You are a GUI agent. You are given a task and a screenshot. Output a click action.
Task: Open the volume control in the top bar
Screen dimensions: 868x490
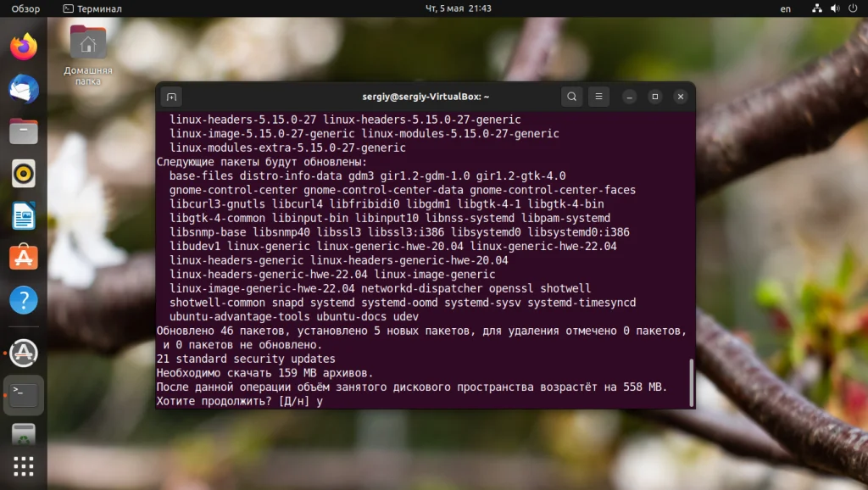(836, 8)
